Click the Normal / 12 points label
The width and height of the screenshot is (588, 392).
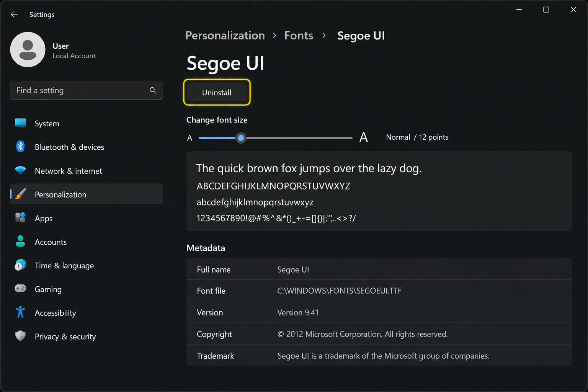(x=417, y=137)
